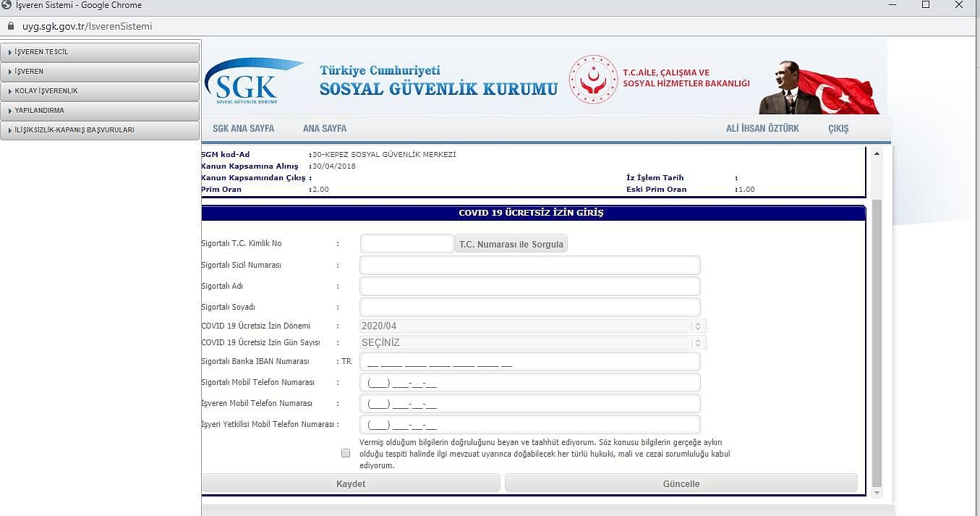Open COVID 19 Ücretsiz İzin Dönemi dropdown
The width and height of the screenshot is (980, 516).
pyautogui.click(x=533, y=326)
